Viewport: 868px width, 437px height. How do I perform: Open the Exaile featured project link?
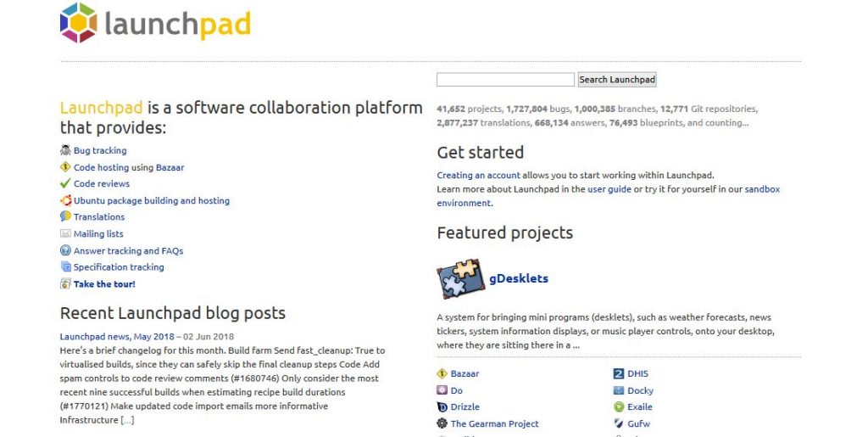tap(640, 407)
